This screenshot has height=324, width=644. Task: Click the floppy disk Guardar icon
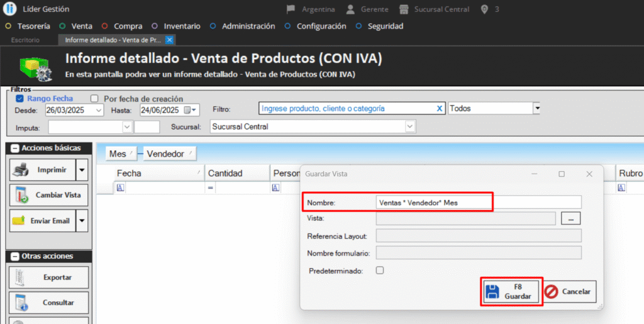coord(493,292)
